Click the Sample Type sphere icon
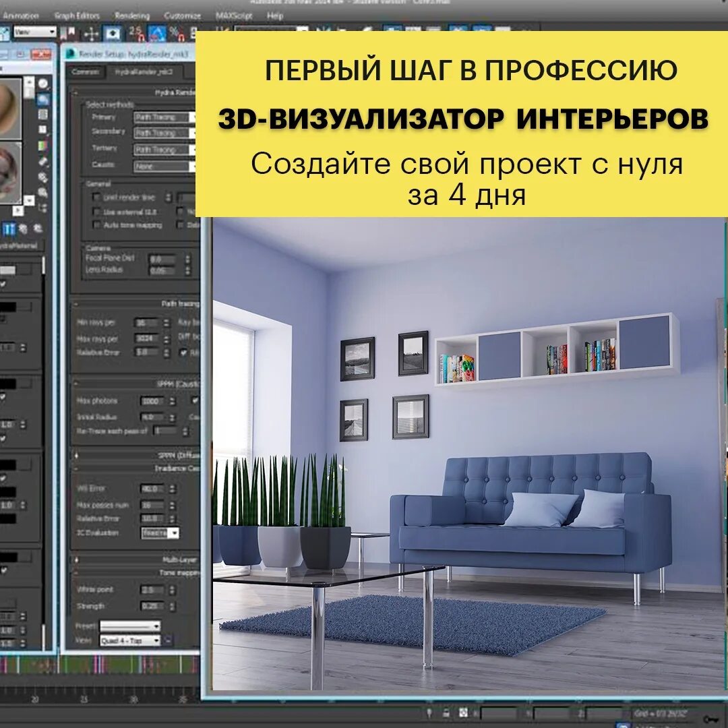This screenshot has width=728, height=728. click(x=44, y=84)
